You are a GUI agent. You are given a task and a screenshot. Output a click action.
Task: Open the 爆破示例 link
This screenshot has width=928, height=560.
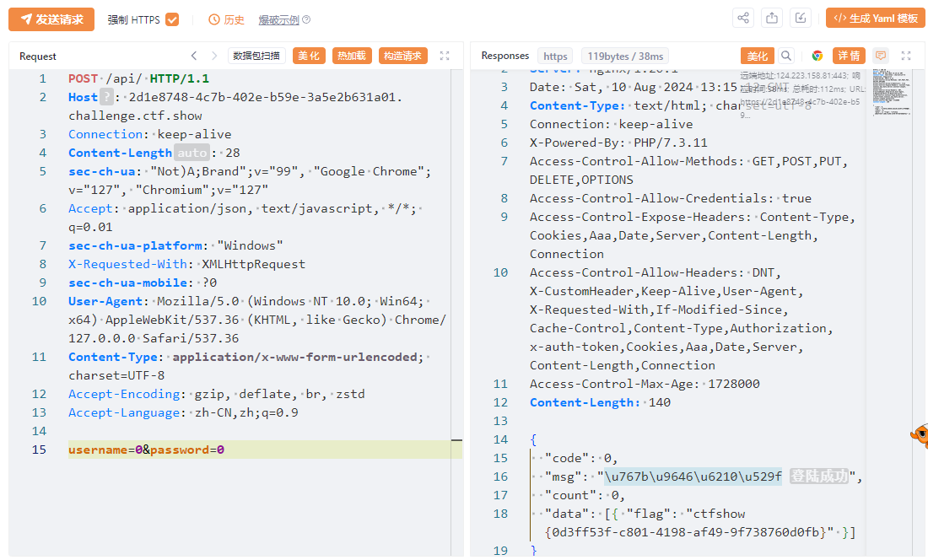278,19
